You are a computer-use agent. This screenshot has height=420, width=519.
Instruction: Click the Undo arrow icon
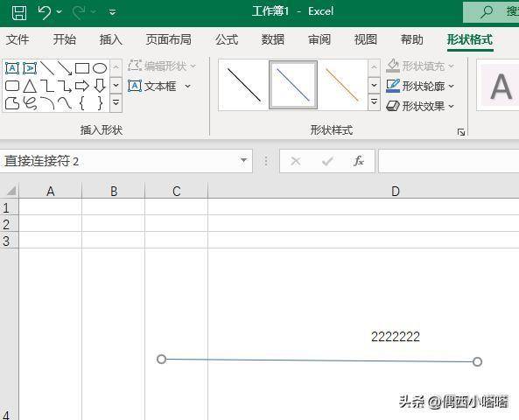tap(45, 12)
